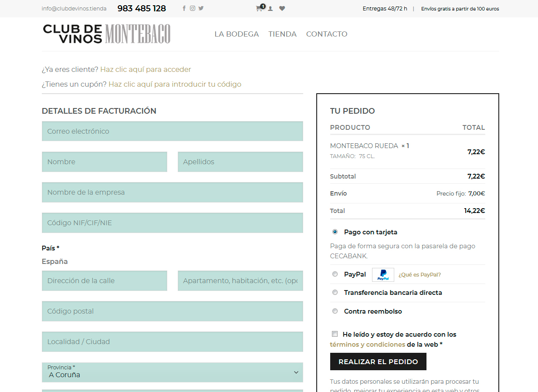Focus the Dirección de la calle field
538x392 pixels.
coord(105,280)
